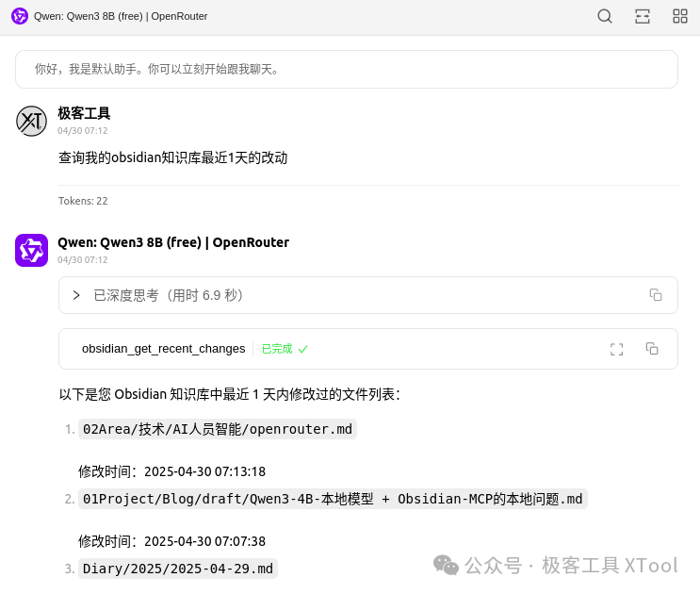Viewport: 700px width, 594px height.
Task: Click the Qwen logo in the title bar
Action: pyautogui.click(x=20, y=16)
